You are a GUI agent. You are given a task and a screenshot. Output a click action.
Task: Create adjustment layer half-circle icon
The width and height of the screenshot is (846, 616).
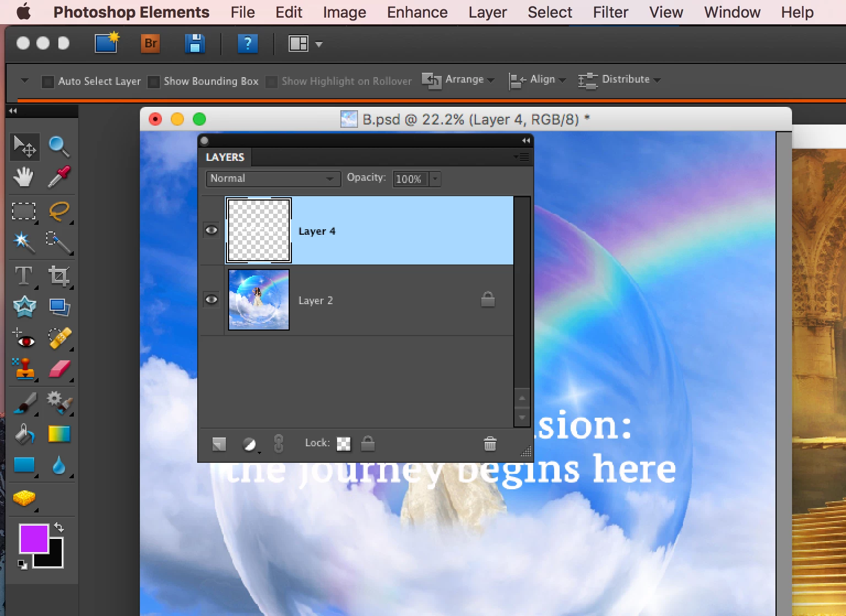[x=250, y=444]
